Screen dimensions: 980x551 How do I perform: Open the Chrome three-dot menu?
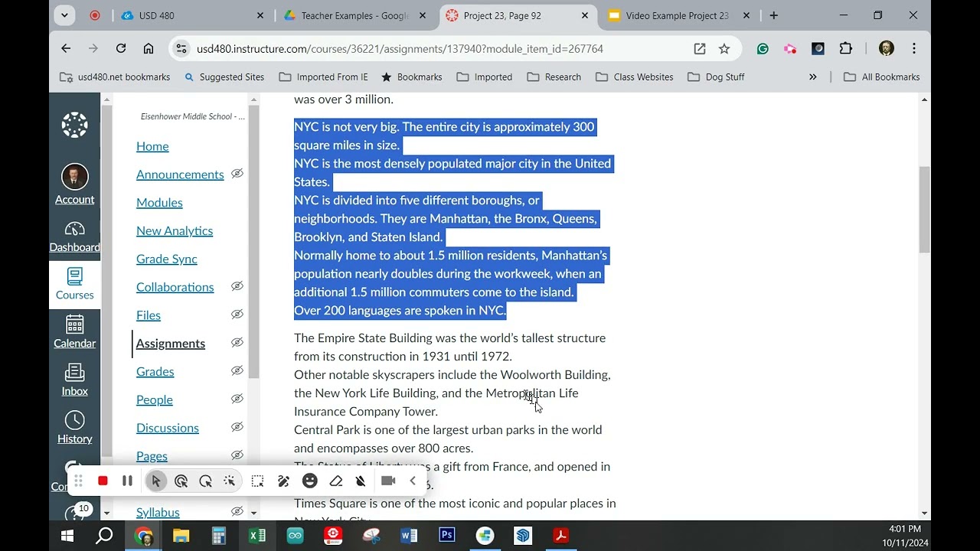pyautogui.click(x=914, y=48)
